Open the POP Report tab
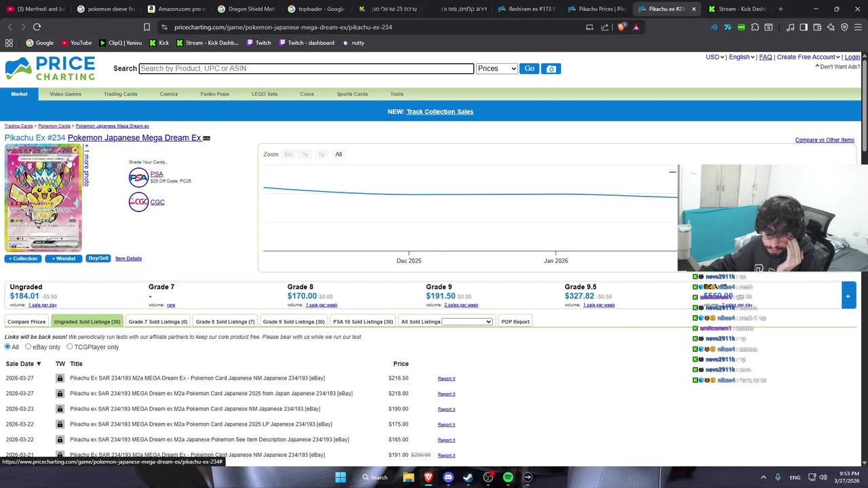Screen dimensions: 868x488 tap(515, 322)
